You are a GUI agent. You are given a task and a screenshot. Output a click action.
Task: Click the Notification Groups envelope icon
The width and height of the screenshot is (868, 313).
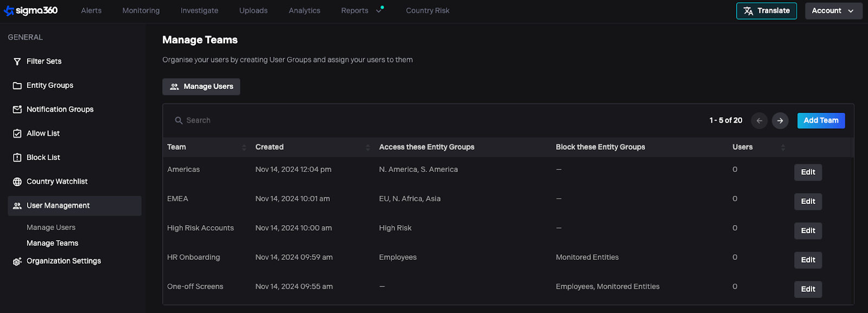[x=17, y=110]
